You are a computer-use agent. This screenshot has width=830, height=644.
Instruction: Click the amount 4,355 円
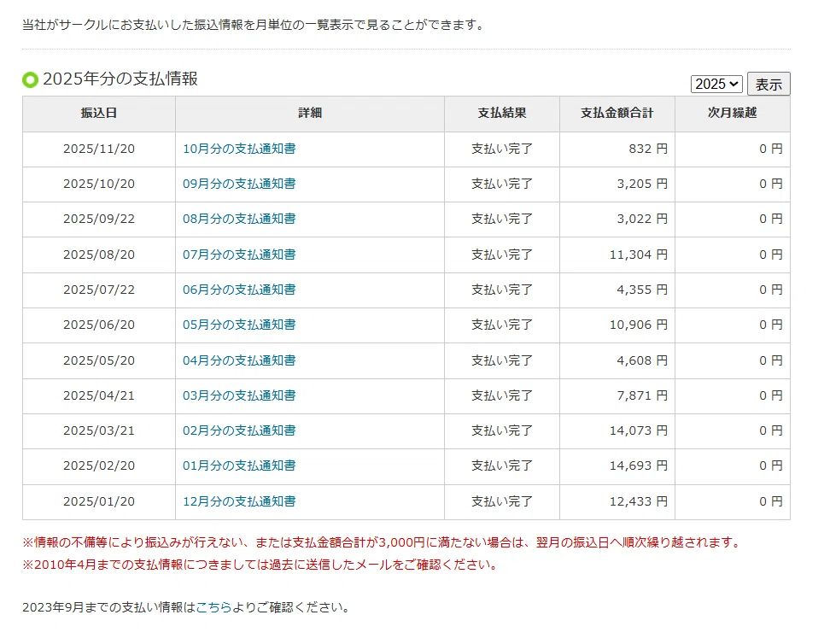pos(642,290)
